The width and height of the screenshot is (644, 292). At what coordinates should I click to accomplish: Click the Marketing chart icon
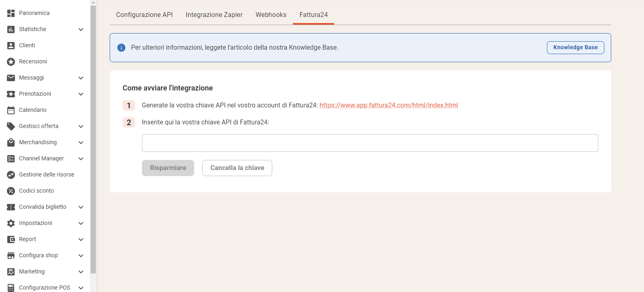11,272
